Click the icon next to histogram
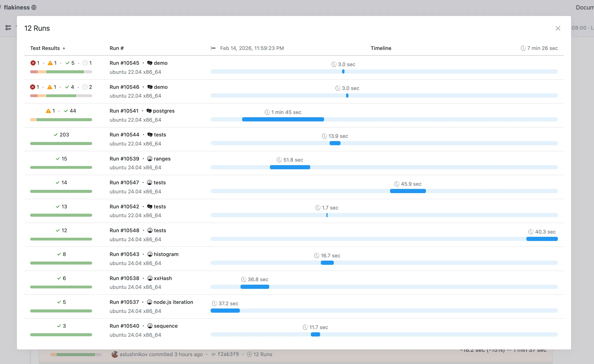The width and height of the screenshot is (594, 364). click(x=150, y=254)
